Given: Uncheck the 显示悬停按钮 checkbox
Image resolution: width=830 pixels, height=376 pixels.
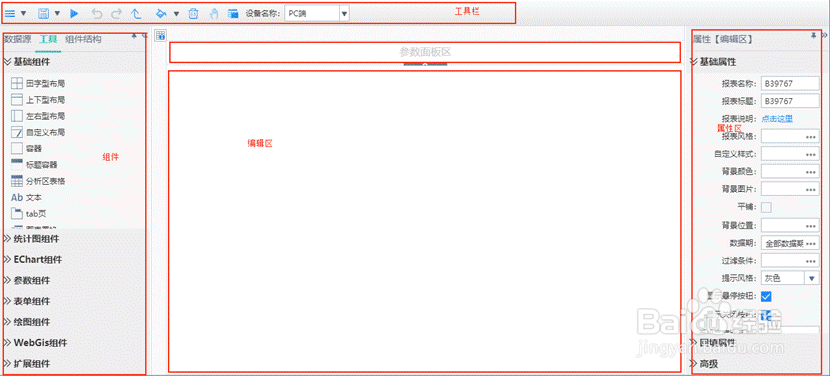Looking at the screenshot, I should [766, 296].
